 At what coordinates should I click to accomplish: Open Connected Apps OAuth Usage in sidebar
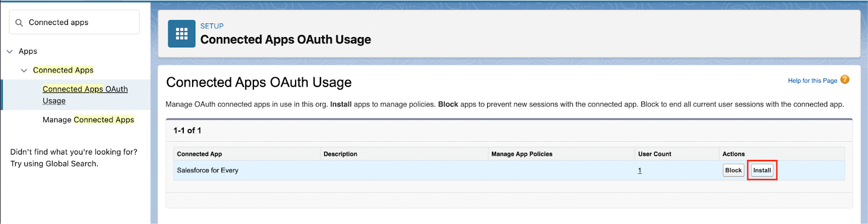tap(85, 95)
